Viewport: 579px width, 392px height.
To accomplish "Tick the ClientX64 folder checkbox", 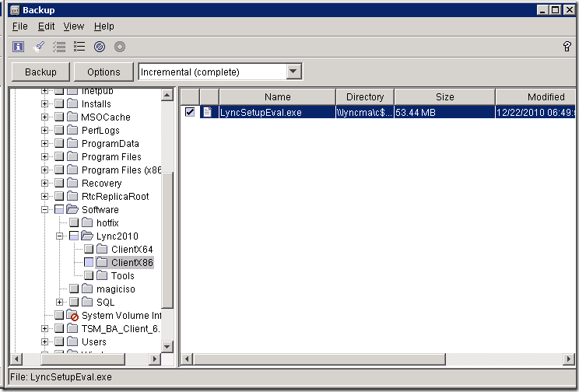I will 89,250.
